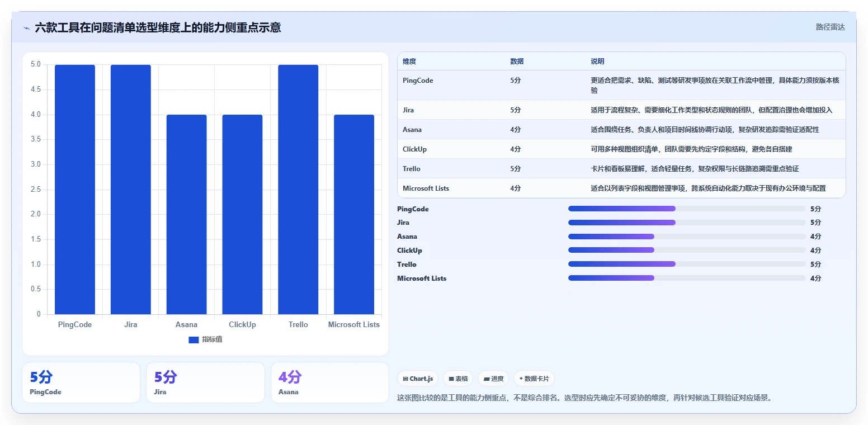Click the 进度 tag button

pyautogui.click(x=493, y=379)
